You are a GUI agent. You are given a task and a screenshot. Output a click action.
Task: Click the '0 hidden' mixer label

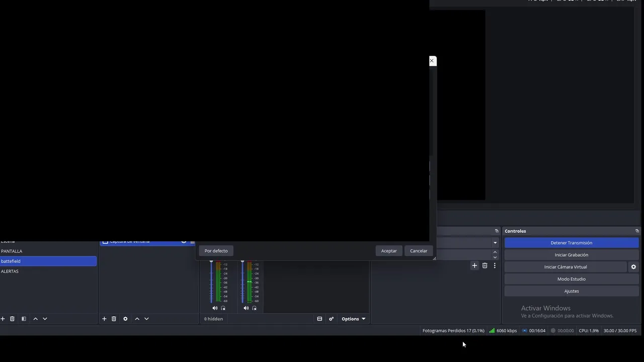[x=213, y=319]
